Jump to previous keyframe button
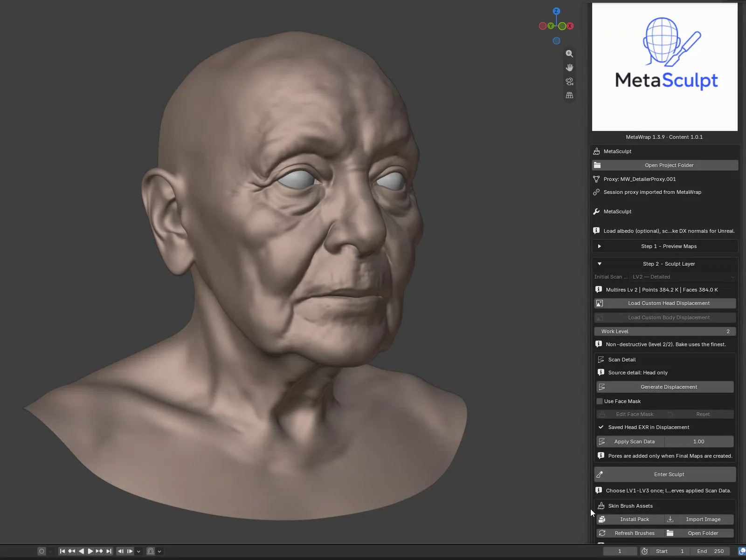The height and width of the screenshot is (560, 746). point(71,551)
